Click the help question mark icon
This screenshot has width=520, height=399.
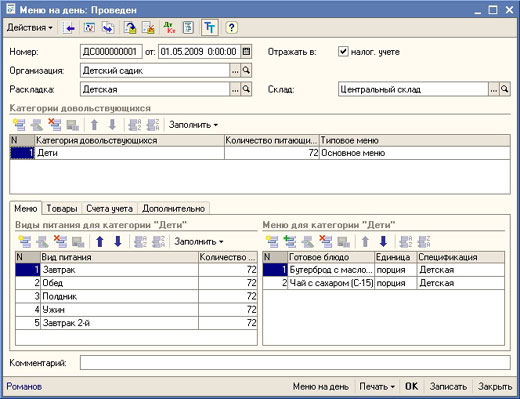[231, 28]
